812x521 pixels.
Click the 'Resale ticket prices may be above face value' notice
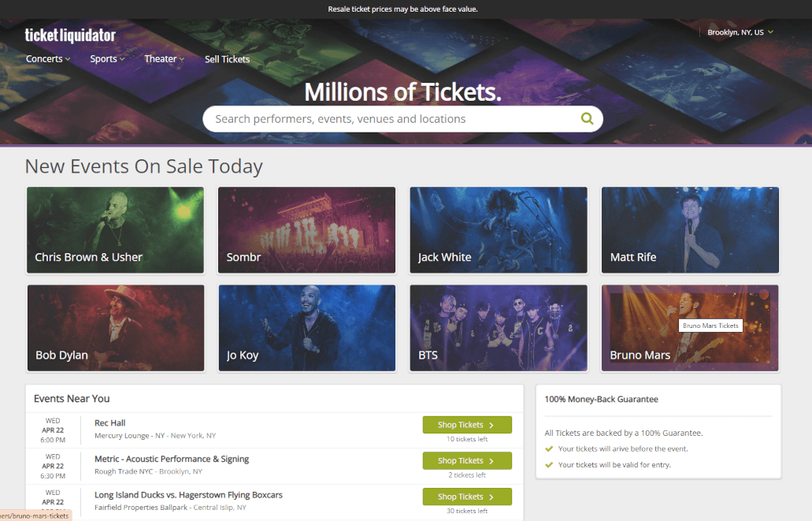pyautogui.click(x=403, y=9)
